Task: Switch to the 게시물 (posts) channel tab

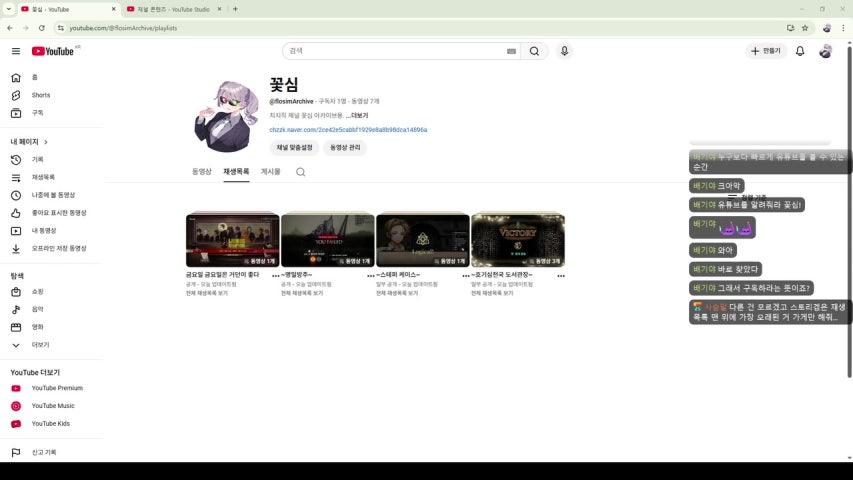Action: tap(270, 172)
